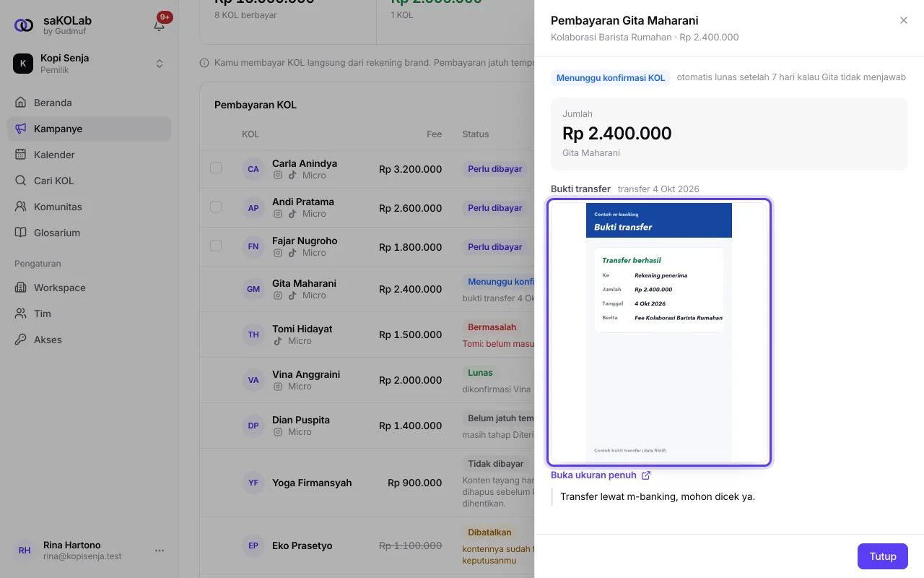Close the Pembayaran Gita Maharani panel
924x578 pixels.
pyautogui.click(x=904, y=20)
